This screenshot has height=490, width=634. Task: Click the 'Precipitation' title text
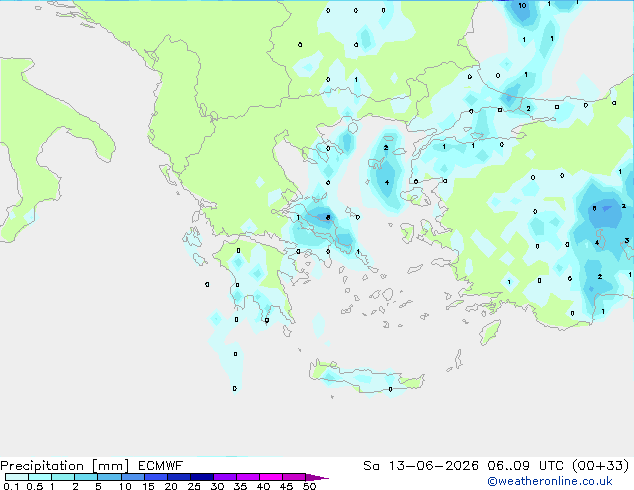[x=42, y=466]
